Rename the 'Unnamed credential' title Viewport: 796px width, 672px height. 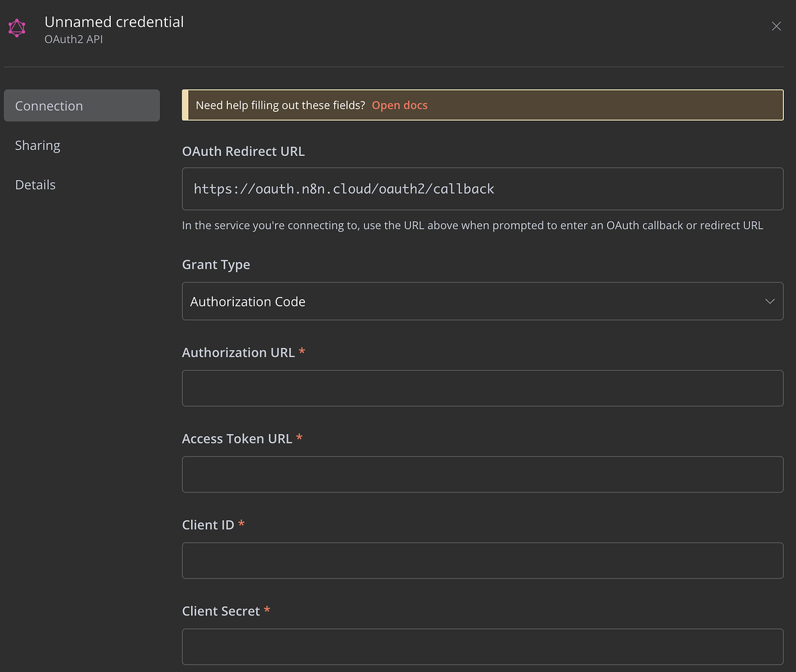tap(114, 22)
